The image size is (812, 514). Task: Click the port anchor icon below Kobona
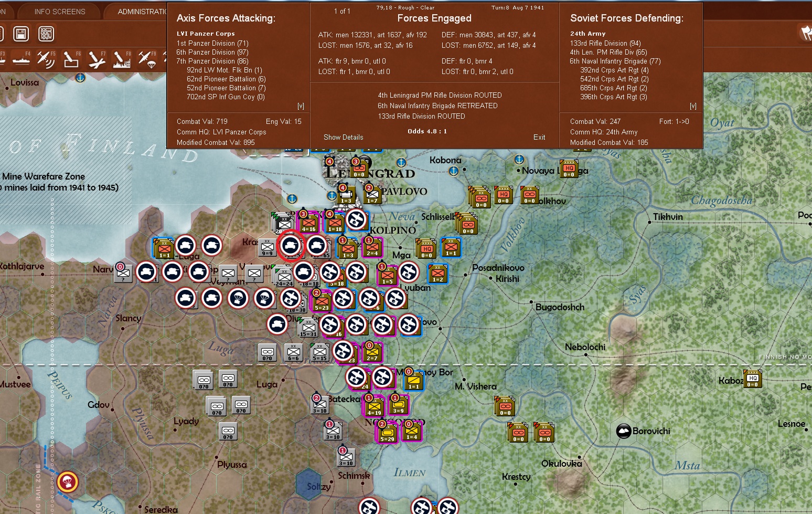454,171
